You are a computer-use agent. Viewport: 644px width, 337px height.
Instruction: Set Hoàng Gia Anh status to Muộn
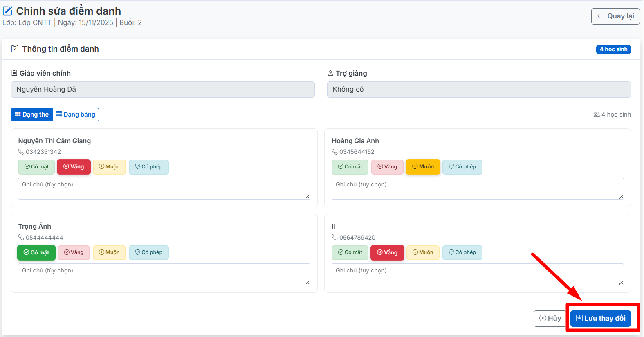[423, 167]
